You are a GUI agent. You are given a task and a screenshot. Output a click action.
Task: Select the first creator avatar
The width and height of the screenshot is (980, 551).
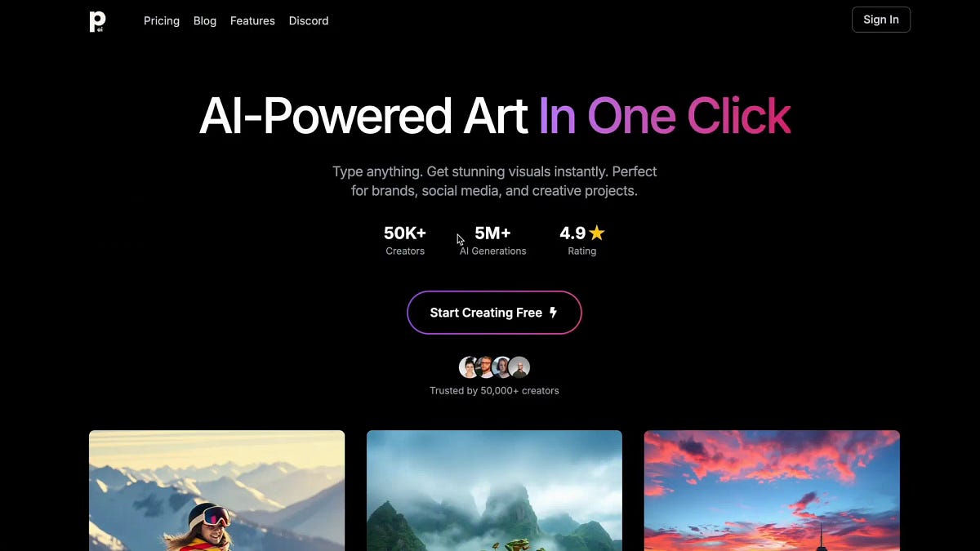click(x=469, y=367)
